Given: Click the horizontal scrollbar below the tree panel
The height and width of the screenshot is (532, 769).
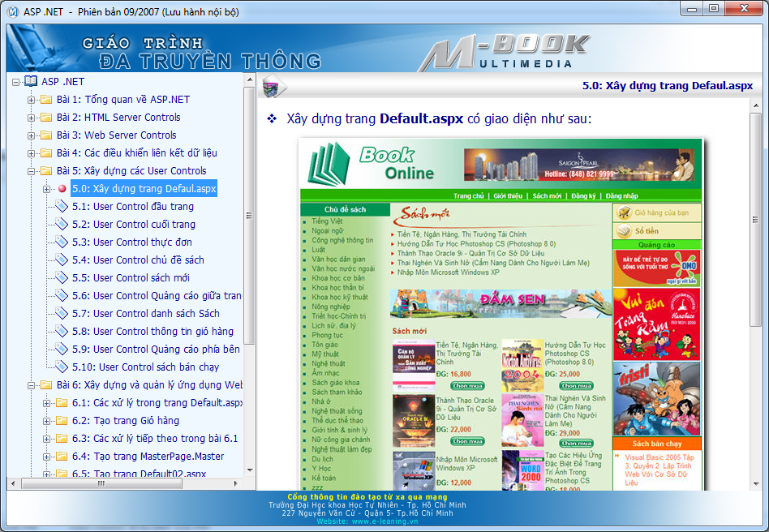Looking at the screenshot, I should [x=101, y=483].
